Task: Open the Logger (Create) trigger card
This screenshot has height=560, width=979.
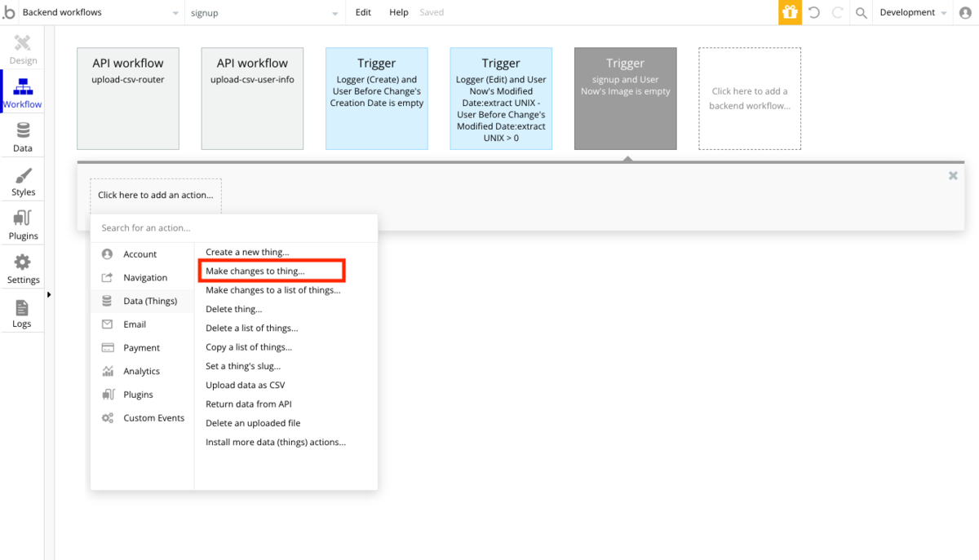Action: [377, 99]
